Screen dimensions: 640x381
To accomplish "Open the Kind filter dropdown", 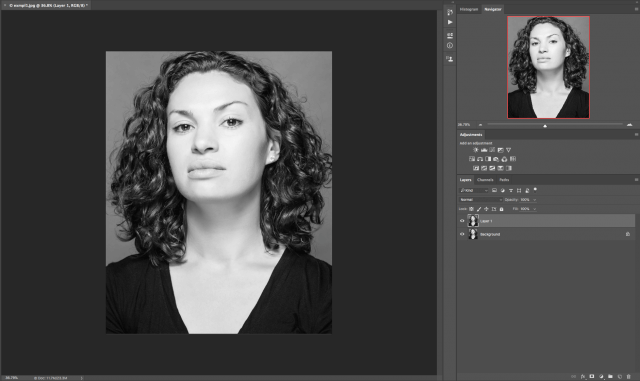I will click(x=474, y=190).
